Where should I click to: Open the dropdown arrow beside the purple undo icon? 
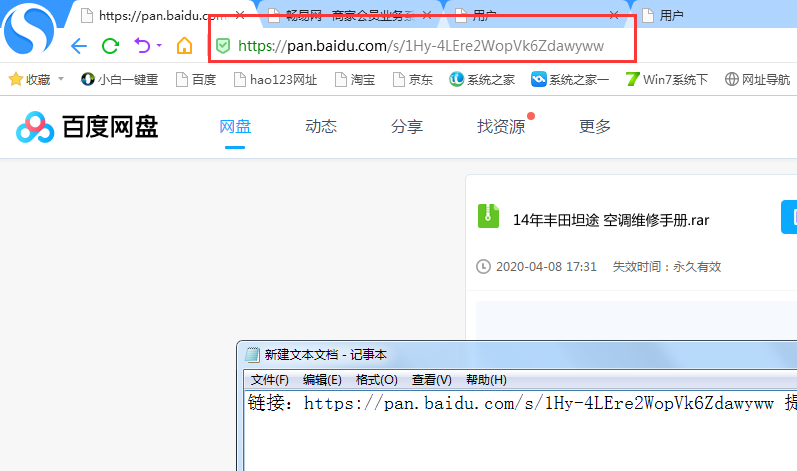159,46
